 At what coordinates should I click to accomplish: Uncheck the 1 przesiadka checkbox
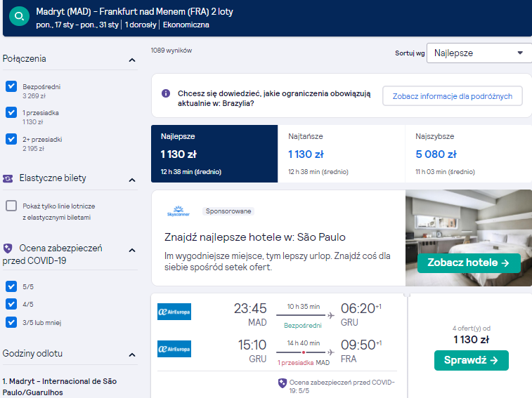click(x=11, y=112)
